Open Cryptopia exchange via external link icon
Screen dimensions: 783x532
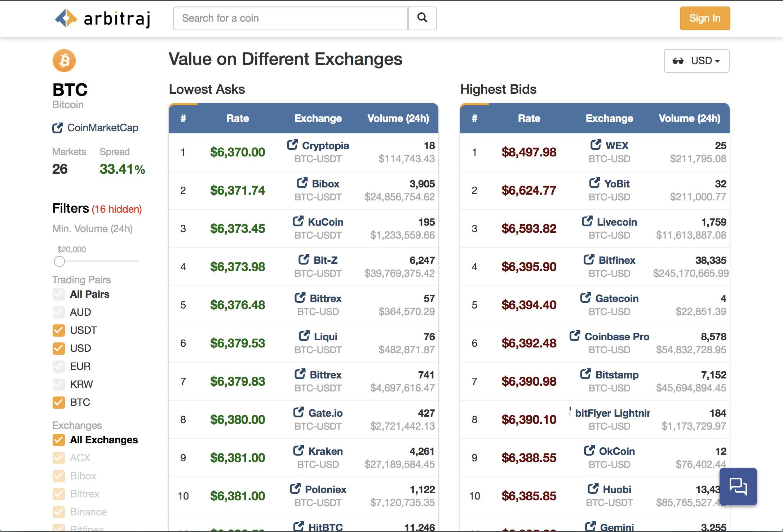click(292, 145)
